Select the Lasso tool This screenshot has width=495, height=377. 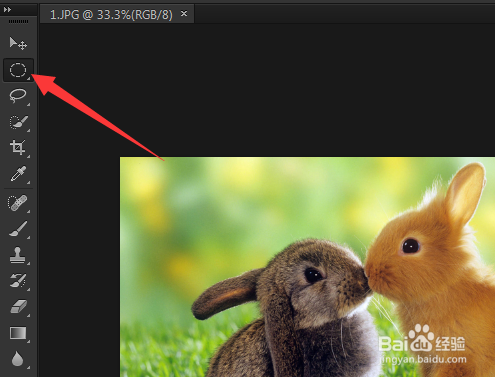tap(18, 96)
